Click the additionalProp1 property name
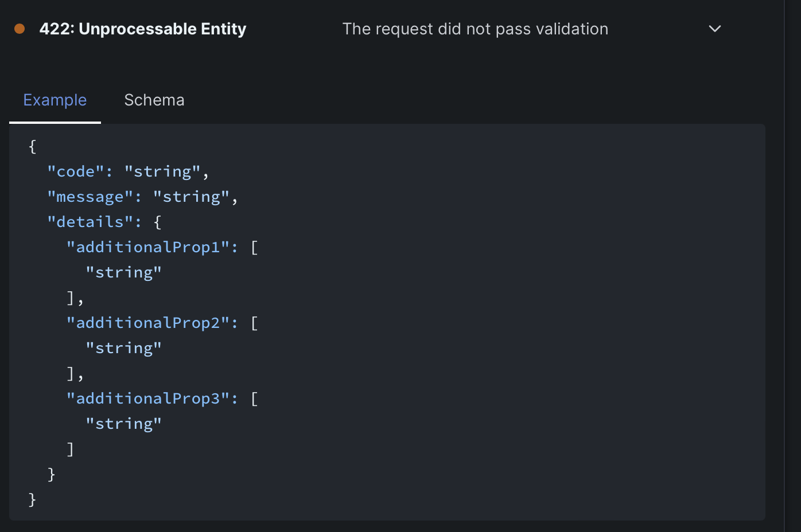Screen dimensions: 801x532 click(147, 247)
